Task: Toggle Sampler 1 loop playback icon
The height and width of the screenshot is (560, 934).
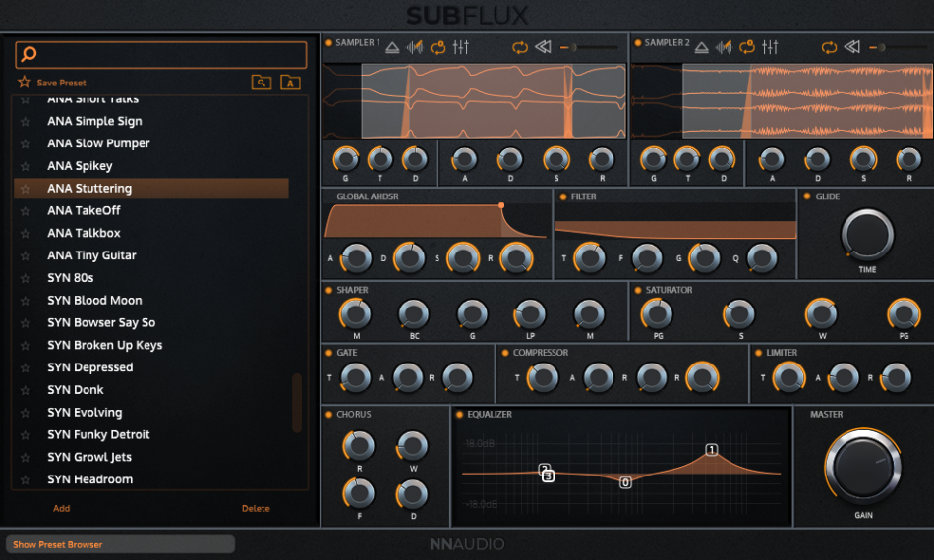Action: coord(520,47)
